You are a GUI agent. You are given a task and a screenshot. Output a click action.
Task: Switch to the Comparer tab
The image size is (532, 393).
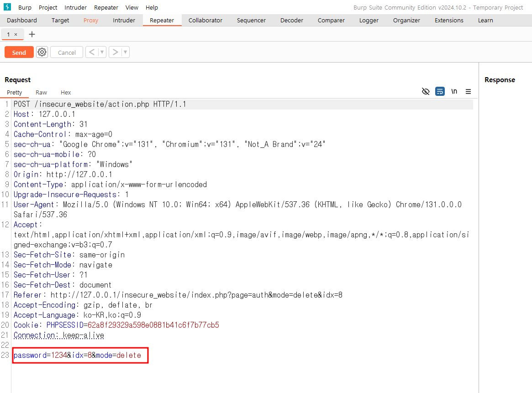click(331, 21)
